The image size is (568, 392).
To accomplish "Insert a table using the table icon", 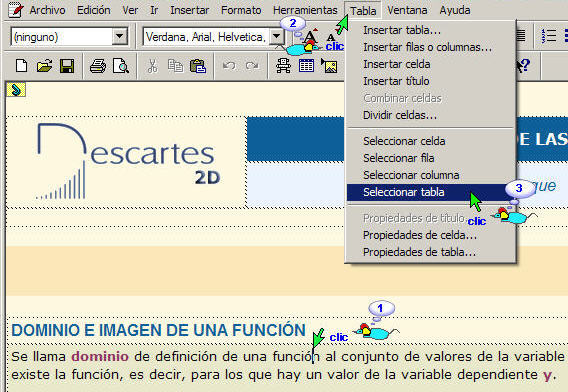I will pos(306,66).
